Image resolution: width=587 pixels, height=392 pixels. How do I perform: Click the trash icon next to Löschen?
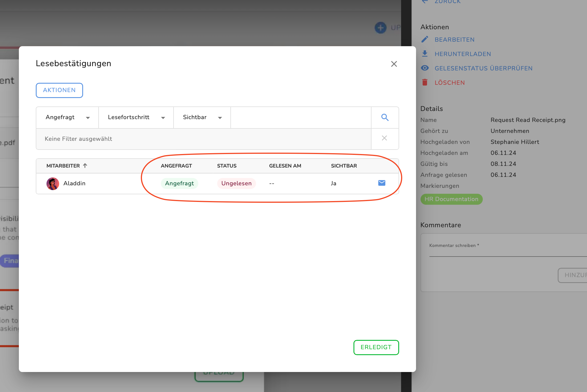pos(425,82)
